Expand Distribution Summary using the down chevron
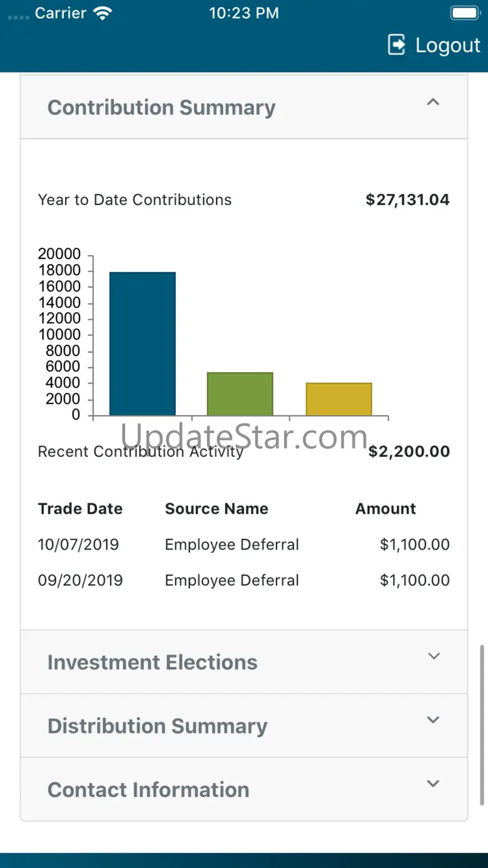Viewport: 488px width, 868px height. tap(433, 720)
